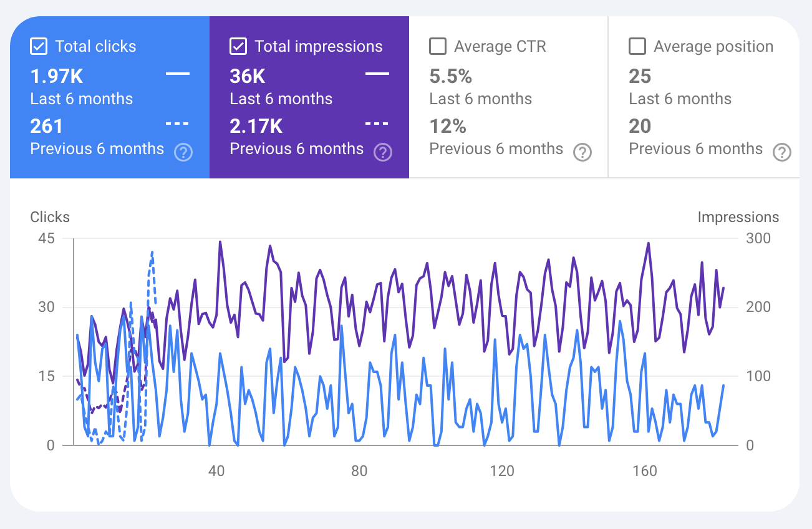Click the 160 label on x-axis
The height and width of the screenshot is (529, 812).
coord(645,471)
